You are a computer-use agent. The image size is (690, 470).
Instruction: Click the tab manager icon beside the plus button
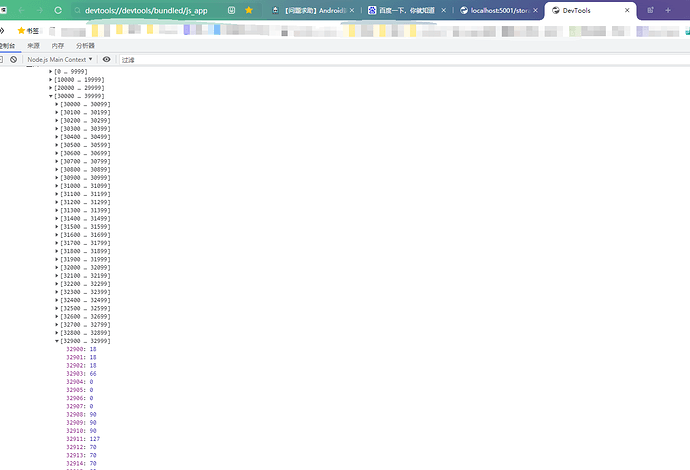pos(650,10)
